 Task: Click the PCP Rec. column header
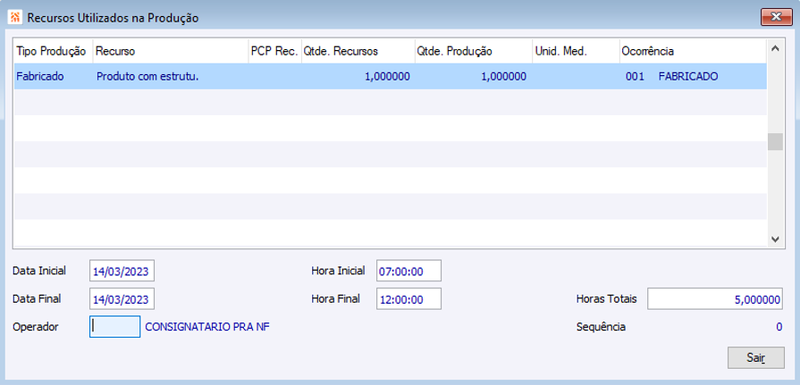click(274, 51)
